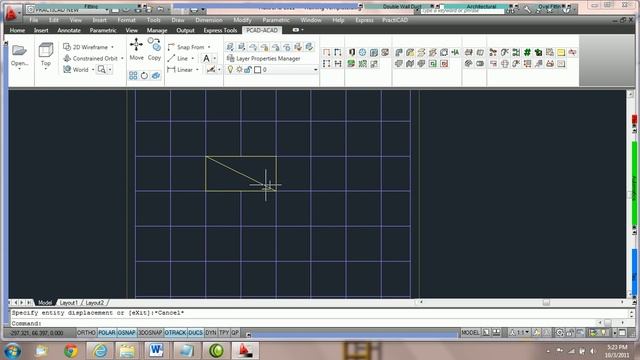This screenshot has height=360, width=640.
Task: Click the zoom window magnifier icon
Action: click(101, 70)
